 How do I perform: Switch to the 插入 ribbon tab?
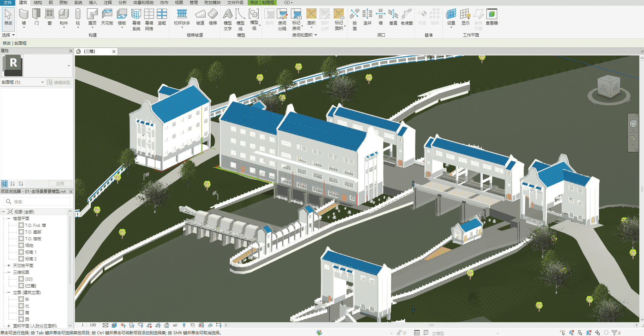click(x=92, y=3)
